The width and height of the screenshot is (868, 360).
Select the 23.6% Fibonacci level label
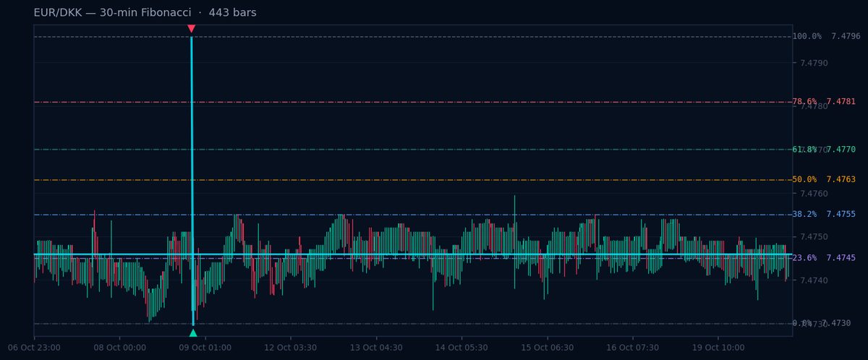pos(804,258)
